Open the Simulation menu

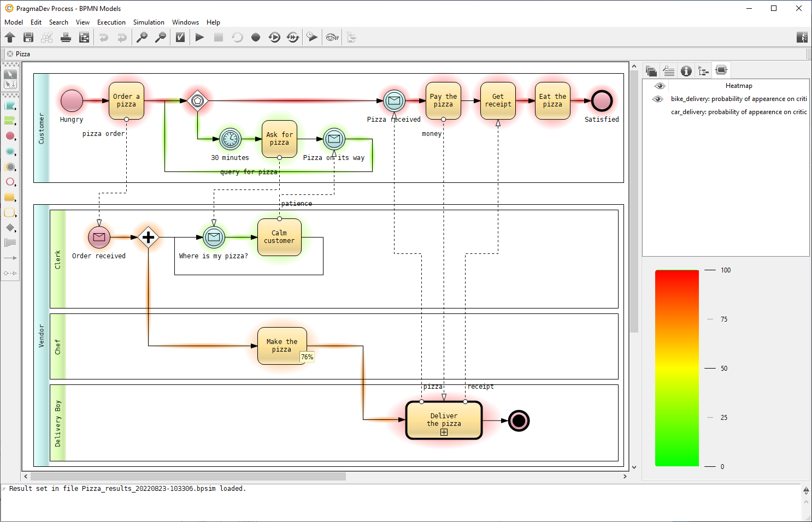click(x=149, y=22)
